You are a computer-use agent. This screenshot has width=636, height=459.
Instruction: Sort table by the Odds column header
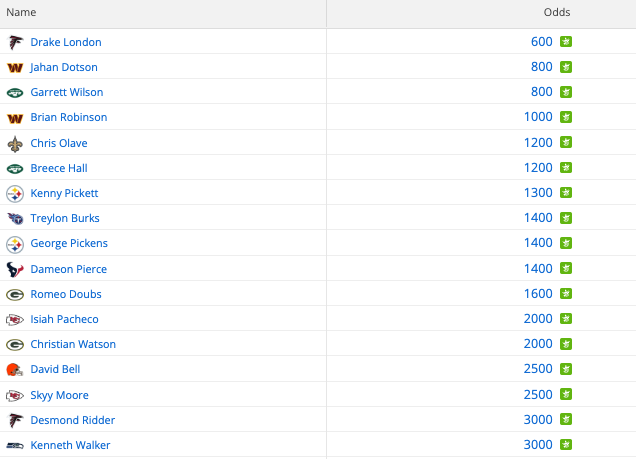click(557, 13)
